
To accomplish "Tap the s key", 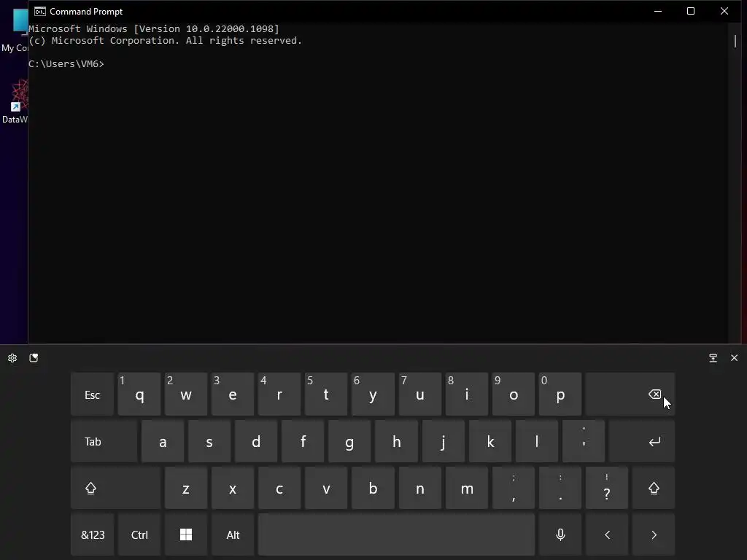I will pyautogui.click(x=209, y=441).
